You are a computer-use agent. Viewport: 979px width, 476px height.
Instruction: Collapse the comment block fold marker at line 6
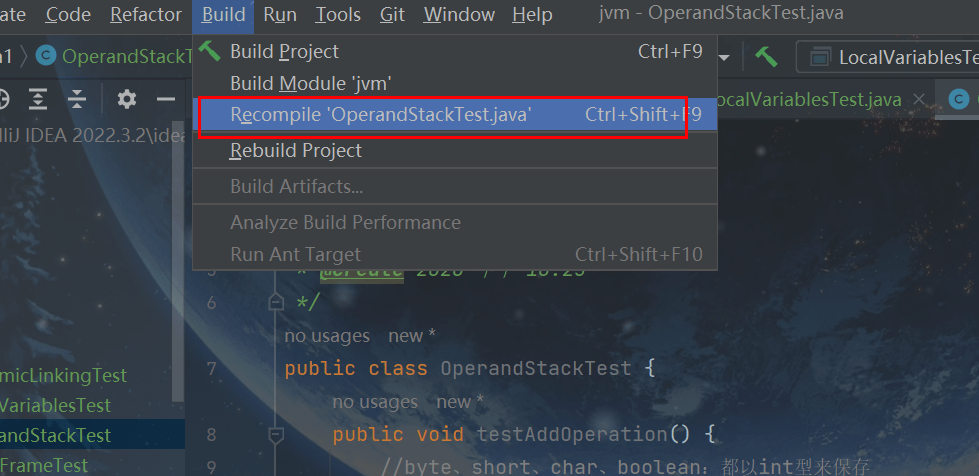(276, 302)
